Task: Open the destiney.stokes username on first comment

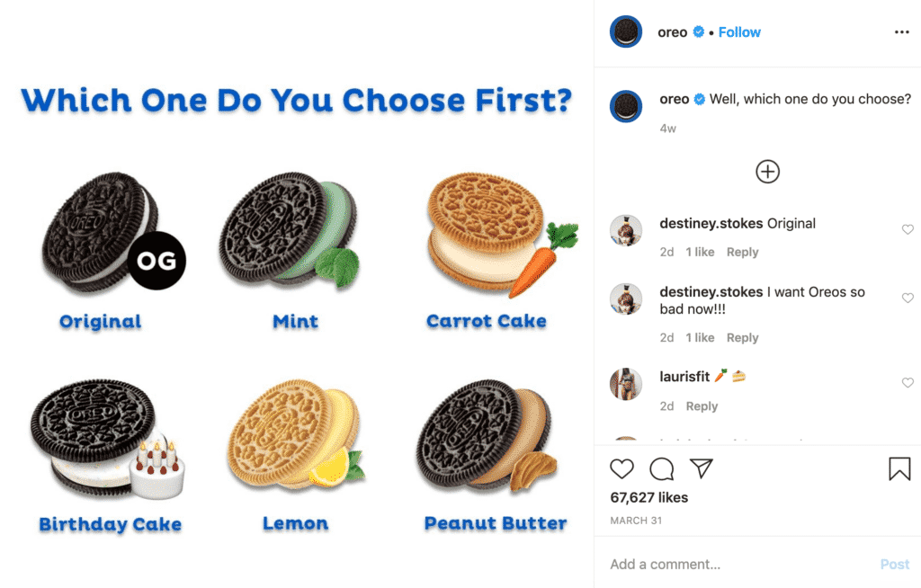Action: [711, 223]
